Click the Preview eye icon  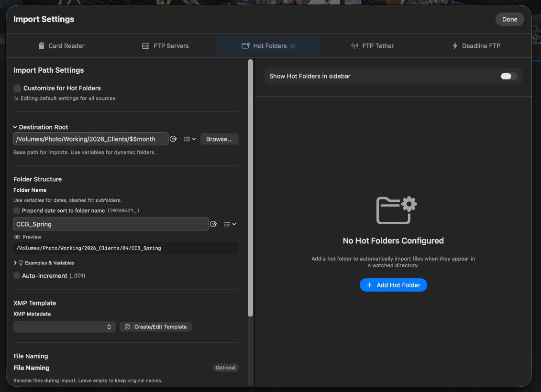[x=17, y=237]
